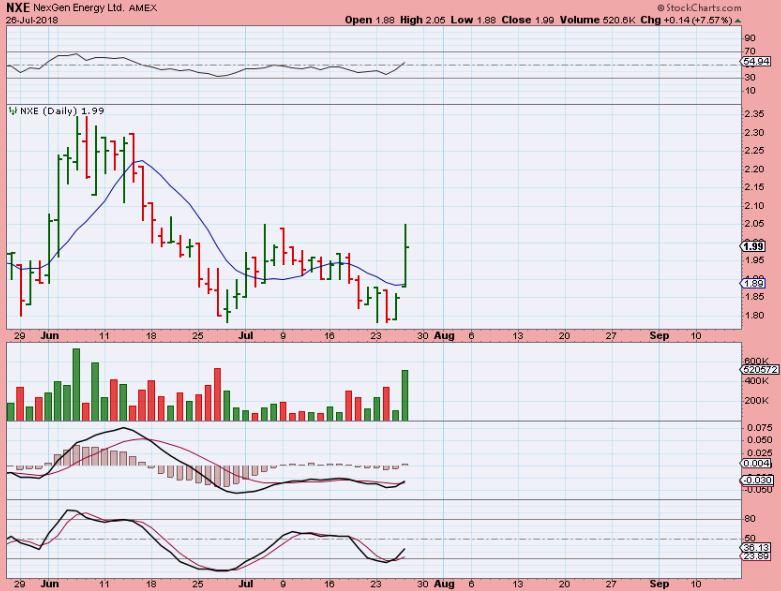Click the Jun label on the bottom date axis
The width and height of the screenshot is (781, 591).
[x=50, y=584]
